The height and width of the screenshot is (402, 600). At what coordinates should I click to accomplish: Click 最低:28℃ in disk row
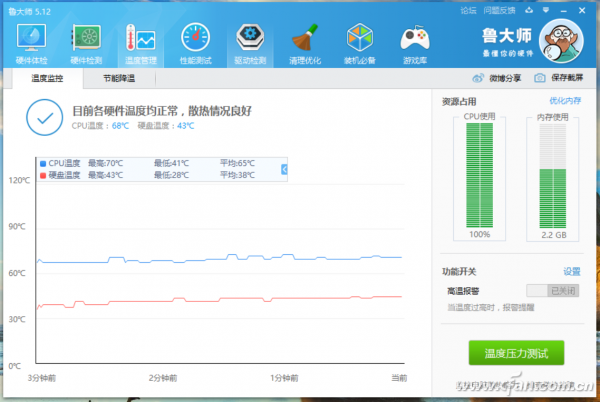171,175
